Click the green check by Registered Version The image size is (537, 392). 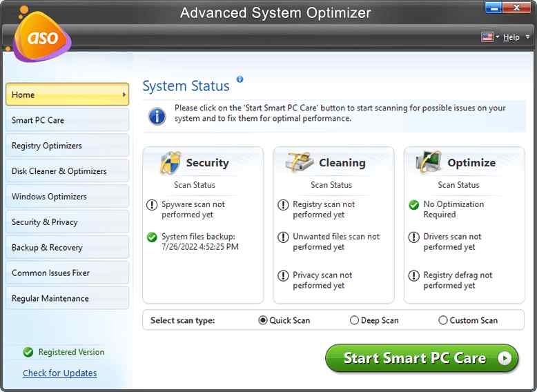(28, 352)
